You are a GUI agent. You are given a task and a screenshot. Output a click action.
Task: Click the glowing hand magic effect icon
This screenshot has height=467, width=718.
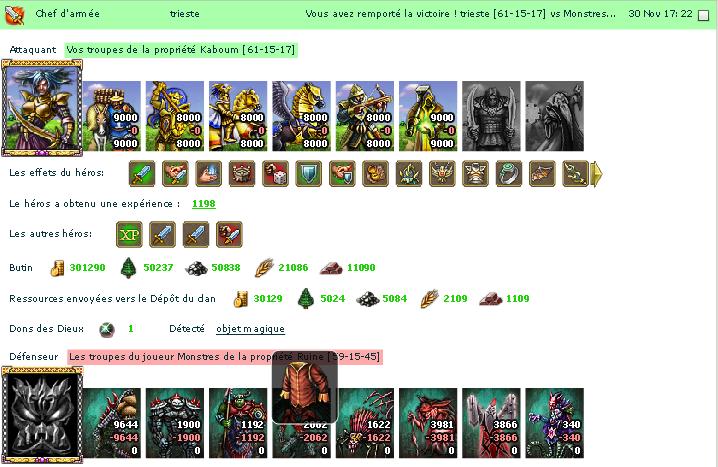pyautogui.click(x=209, y=174)
